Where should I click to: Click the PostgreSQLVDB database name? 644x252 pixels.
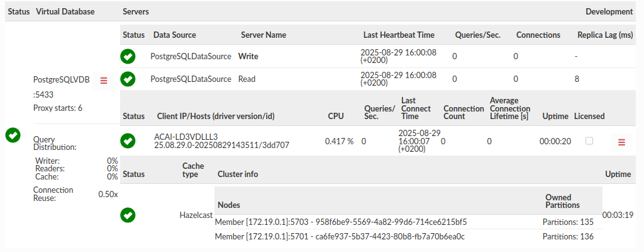pos(61,79)
